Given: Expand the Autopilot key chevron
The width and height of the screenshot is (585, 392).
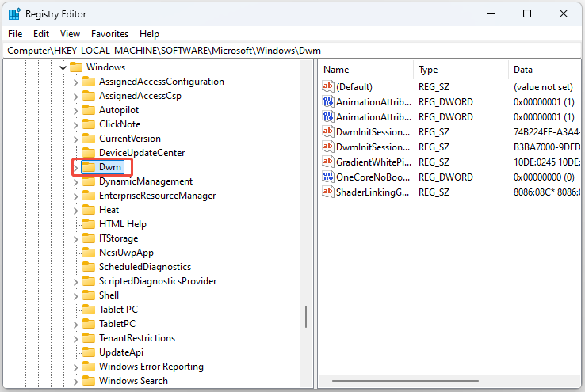Looking at the screenshot, I should [76, 111].
